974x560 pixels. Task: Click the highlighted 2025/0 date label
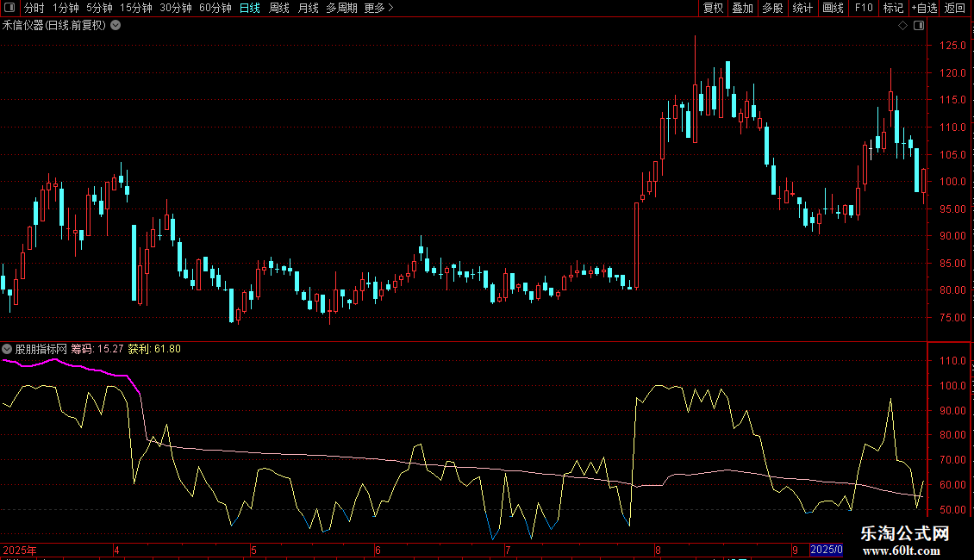[826, 550]
